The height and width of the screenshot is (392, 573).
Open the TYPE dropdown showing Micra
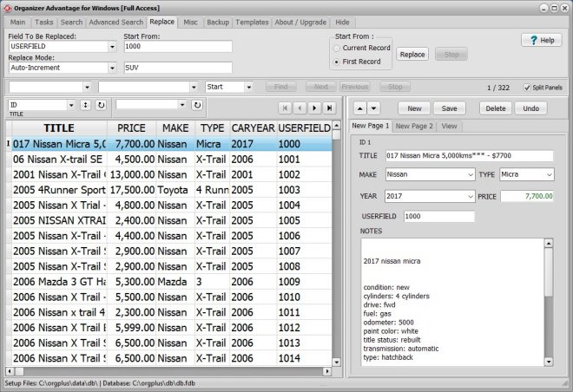point(550,175)
